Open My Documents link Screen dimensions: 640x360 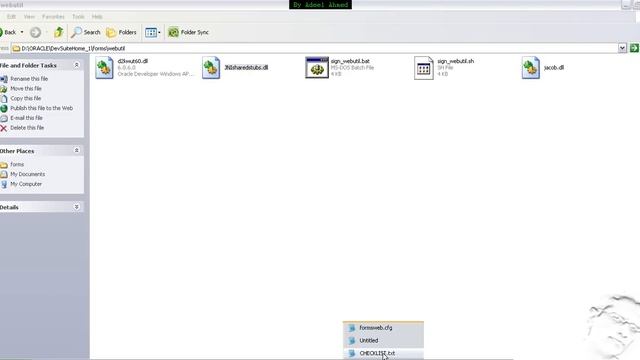pos(28,174)
